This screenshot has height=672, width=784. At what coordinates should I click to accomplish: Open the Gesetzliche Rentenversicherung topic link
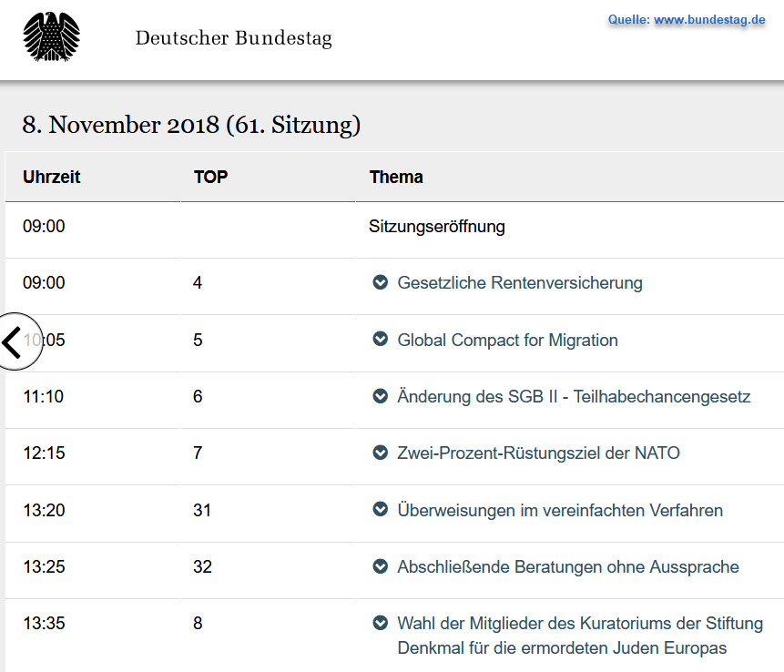click(520, 283)
